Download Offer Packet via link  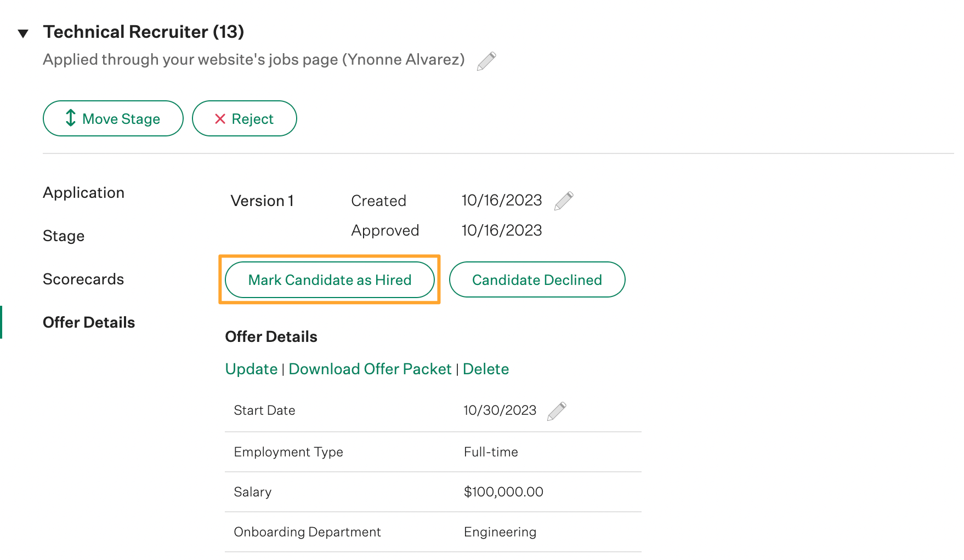coord(370,369)
